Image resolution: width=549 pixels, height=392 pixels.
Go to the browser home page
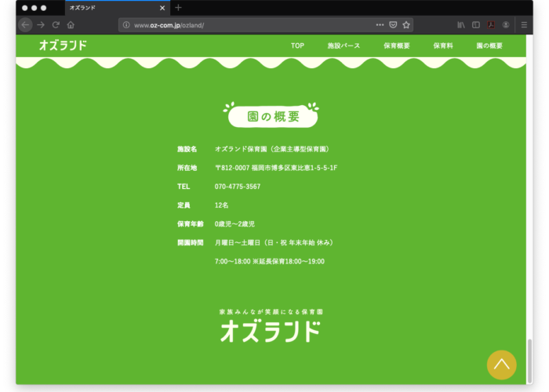[71, 25]
